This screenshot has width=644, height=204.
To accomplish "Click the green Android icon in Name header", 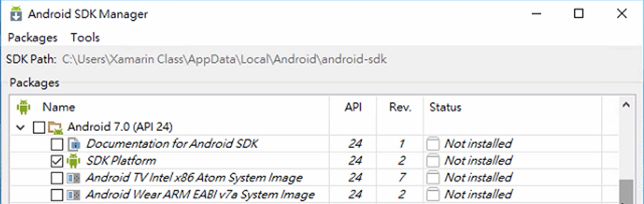I will point(23,107).
